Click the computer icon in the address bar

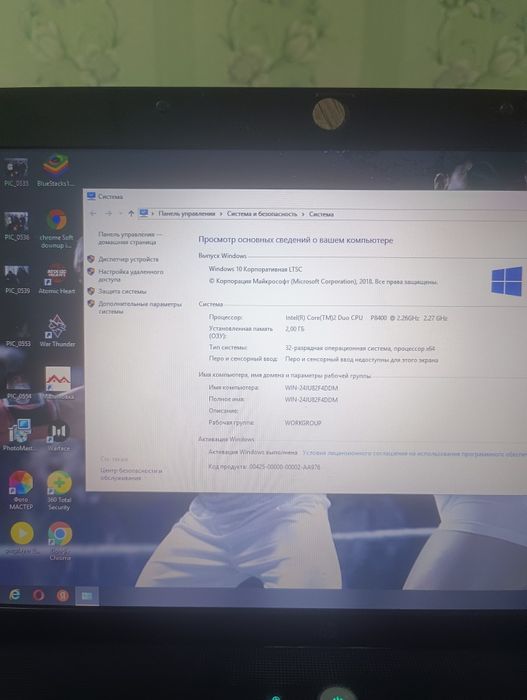click(x=143, y=213)
